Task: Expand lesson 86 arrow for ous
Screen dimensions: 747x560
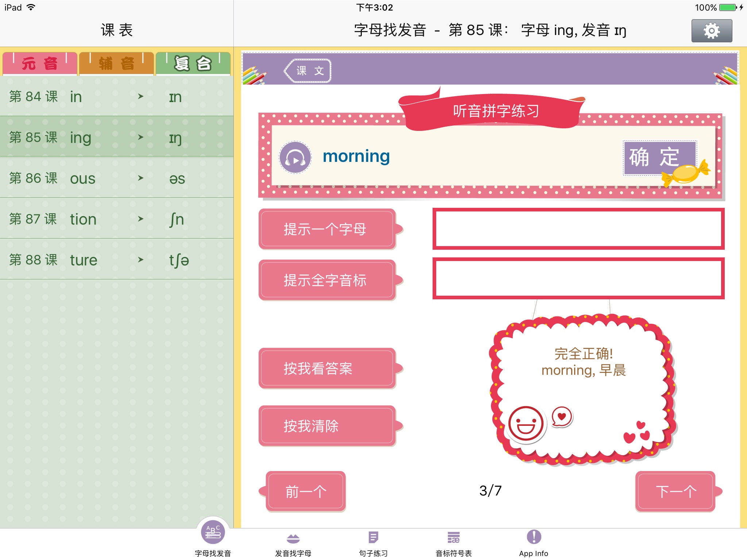Action: pos(140,178)
